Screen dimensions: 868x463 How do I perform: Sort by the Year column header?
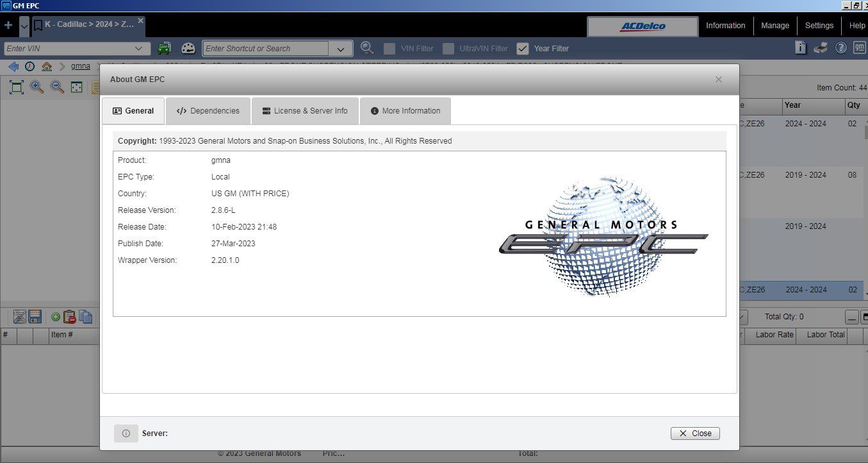(x=814, y=105)
